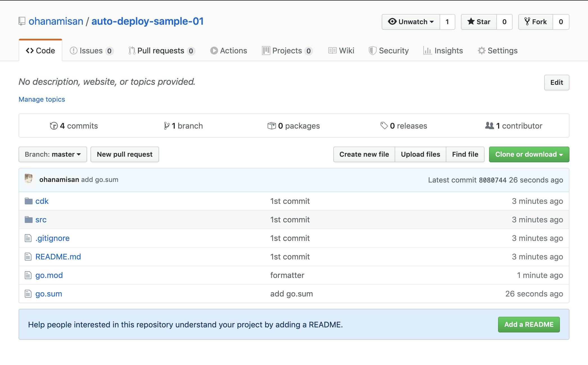Star this repository
Image resolution: width=588 pixels, height=365 pixels.
coord(479,22)
